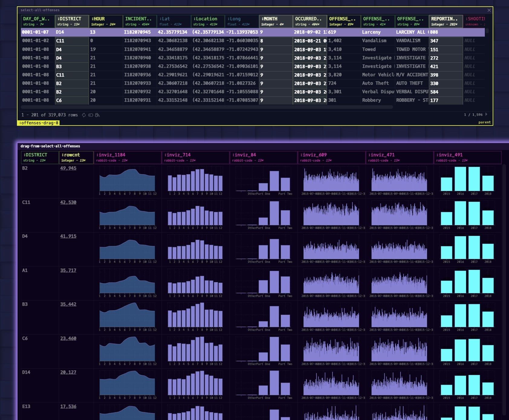
Task: Select the DAY_OF_W.. column header
Action: click(x=37, y=21)
